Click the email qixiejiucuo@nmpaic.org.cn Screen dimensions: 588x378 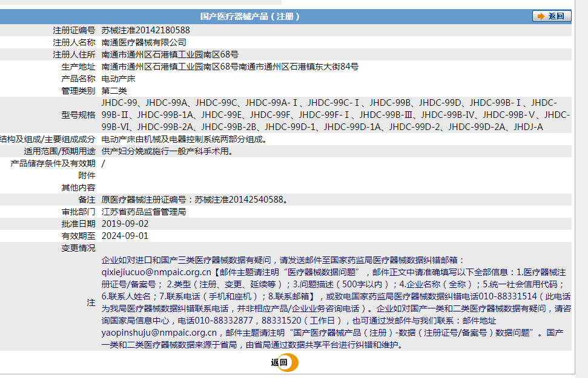click(156, 272)
